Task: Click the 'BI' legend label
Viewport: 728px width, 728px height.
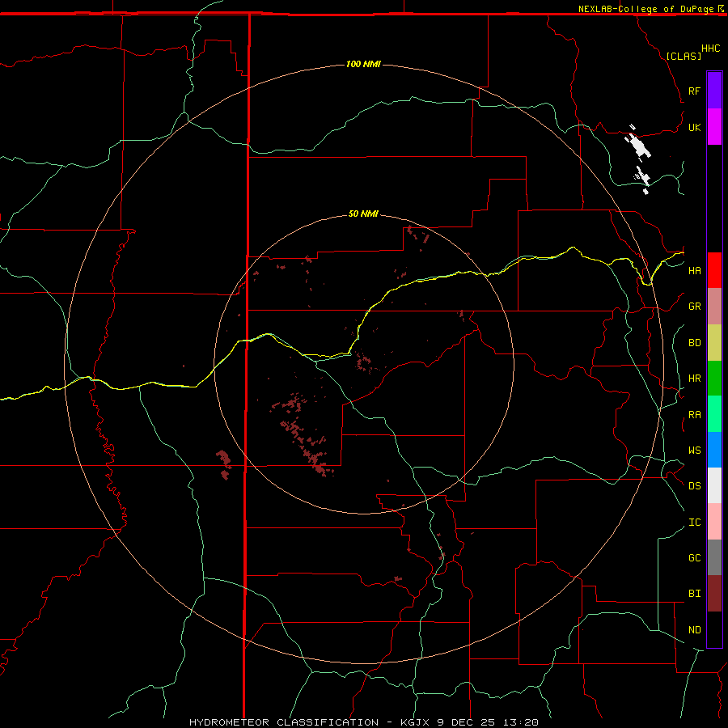Action: click(x=694, y=594)
